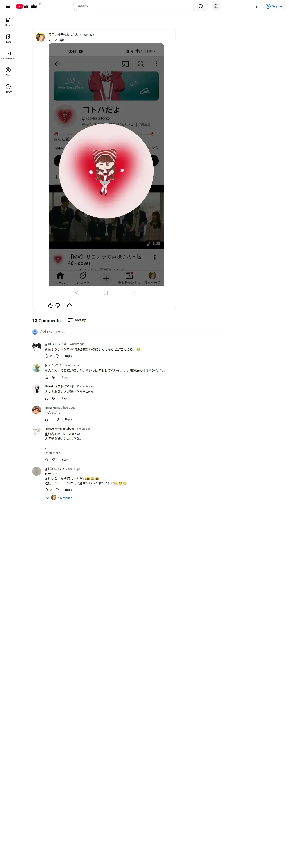Open the three-dot settings menu in header
This screenshot has width=289, height=868.
click(257, 6)
